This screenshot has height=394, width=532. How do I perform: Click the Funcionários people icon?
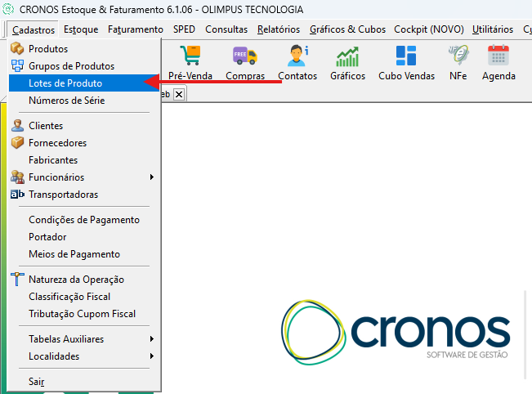(17, 177)
